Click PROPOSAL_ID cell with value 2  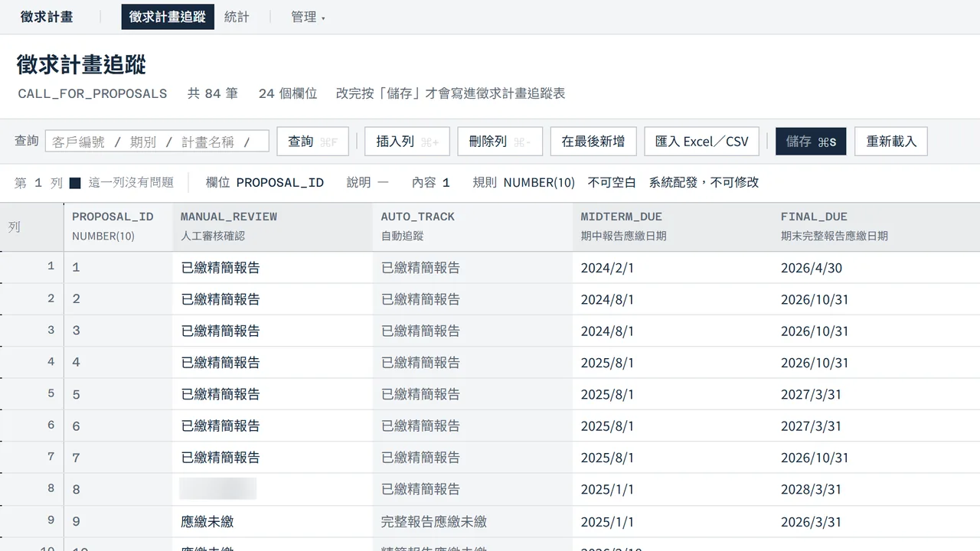[118, 299]
